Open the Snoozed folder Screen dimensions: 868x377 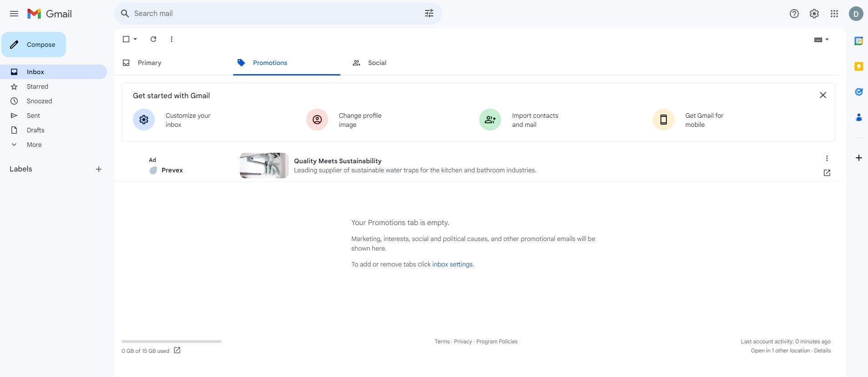53,101
